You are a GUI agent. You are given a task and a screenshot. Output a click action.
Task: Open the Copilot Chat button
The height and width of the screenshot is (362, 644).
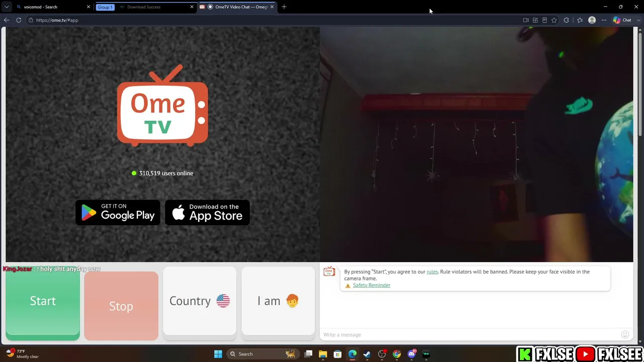(x=622, y=20)
